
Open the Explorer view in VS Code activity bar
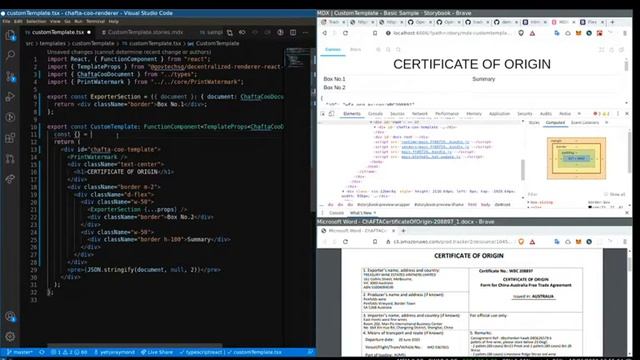(10, 35)
